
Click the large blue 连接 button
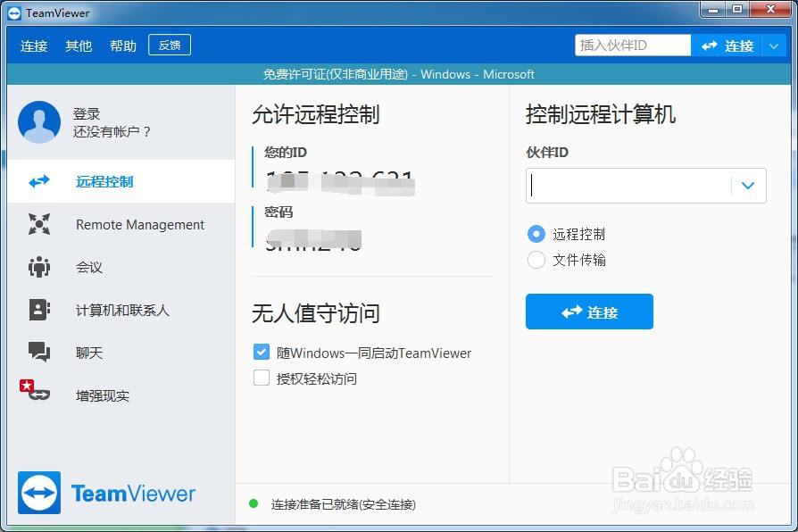click(589, 312)
